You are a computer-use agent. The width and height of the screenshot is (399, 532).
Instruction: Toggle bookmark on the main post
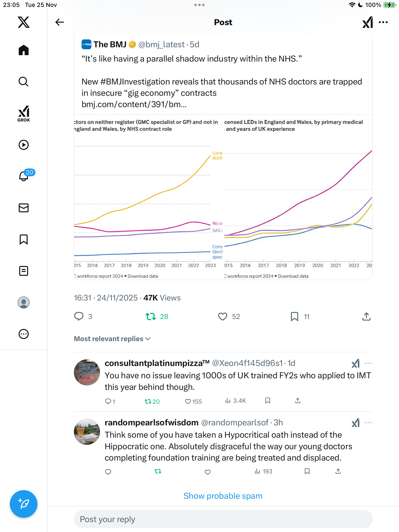point(294,316)
